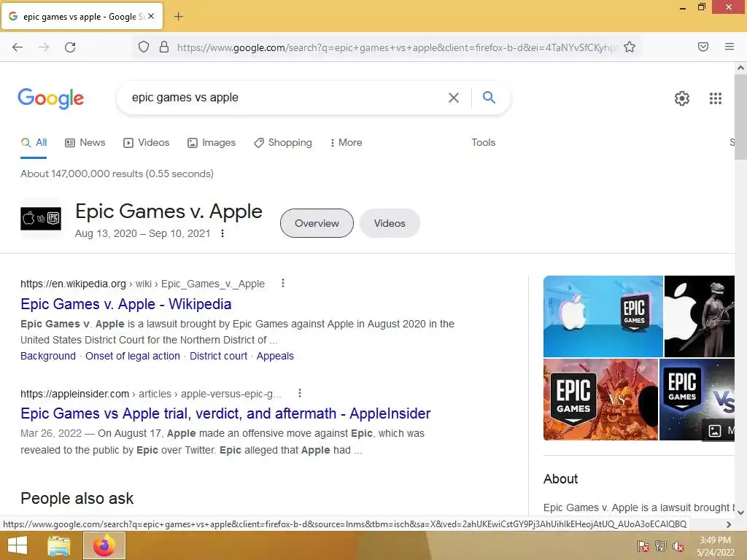
Task: Save page to Pocket
Action: [703, 47]
